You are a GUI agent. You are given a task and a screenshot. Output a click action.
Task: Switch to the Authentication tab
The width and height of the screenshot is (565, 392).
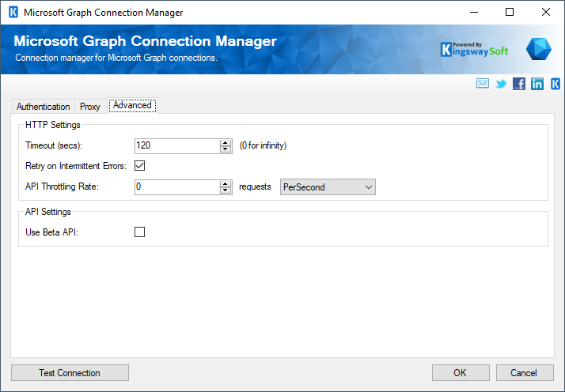click(44, 107)
